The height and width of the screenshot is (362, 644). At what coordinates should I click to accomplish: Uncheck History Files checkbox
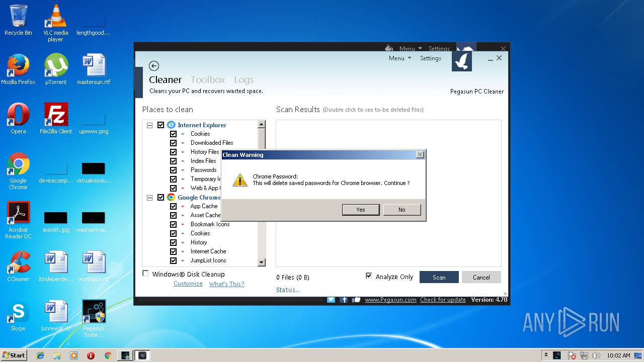(x=173, y=152)
